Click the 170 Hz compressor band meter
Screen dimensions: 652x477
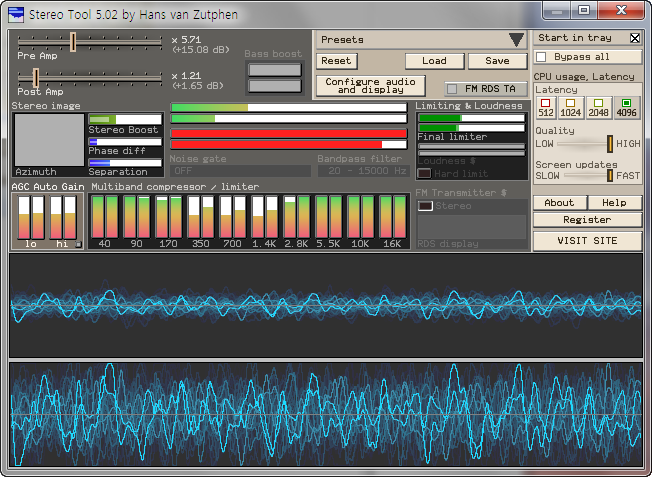click(169, 217)
